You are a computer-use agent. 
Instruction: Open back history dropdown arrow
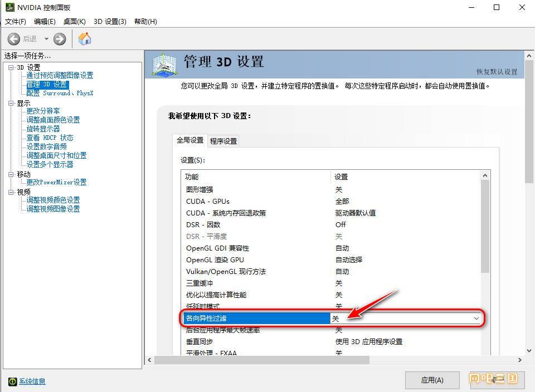click(46, 39)
